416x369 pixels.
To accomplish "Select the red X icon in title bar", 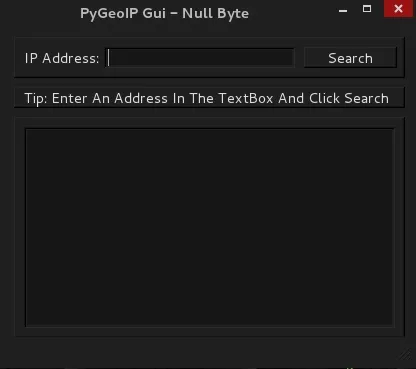I will (x=398, y=9).
